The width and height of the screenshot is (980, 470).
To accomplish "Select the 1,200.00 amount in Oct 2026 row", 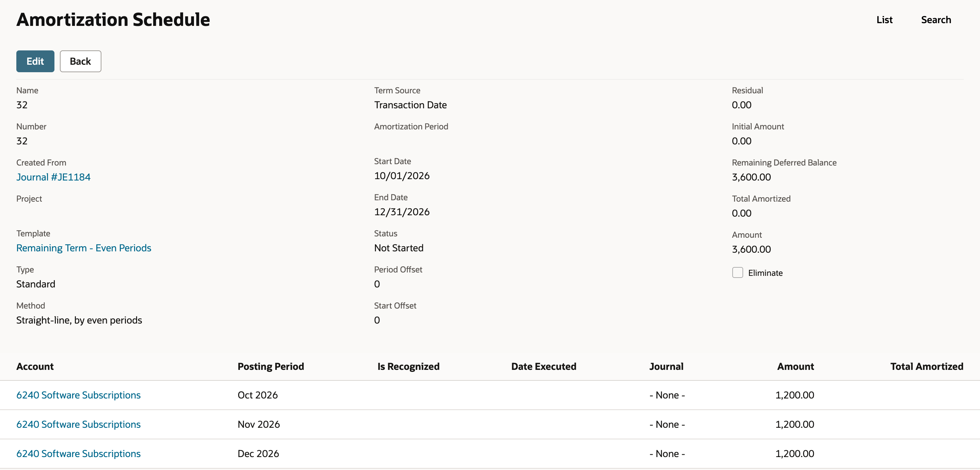I will coord(795,395).
